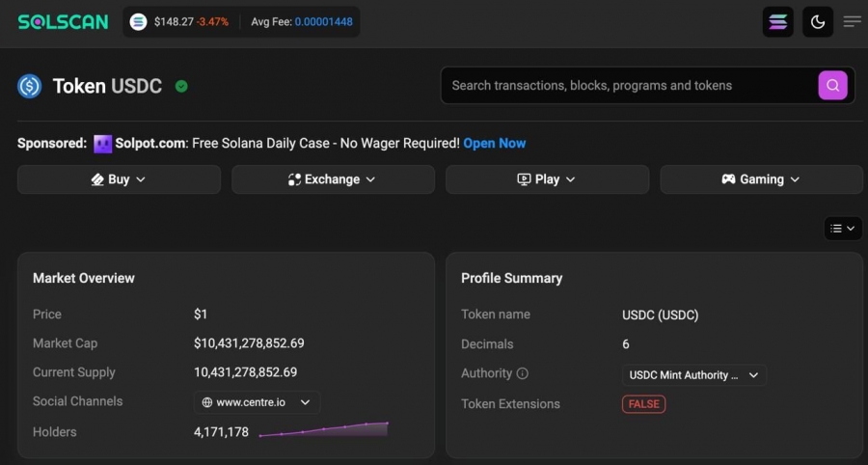Open the Solana network selector icon

[777, 22]
